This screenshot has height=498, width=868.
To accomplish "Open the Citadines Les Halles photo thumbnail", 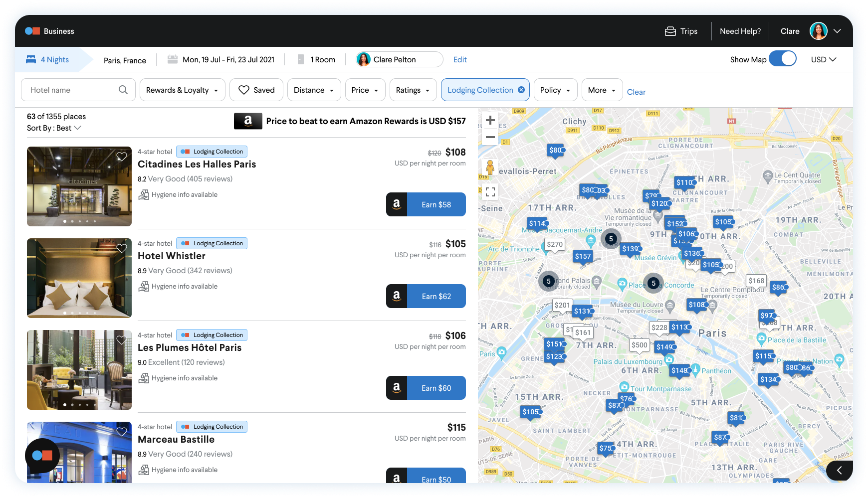I will point(79,186).
